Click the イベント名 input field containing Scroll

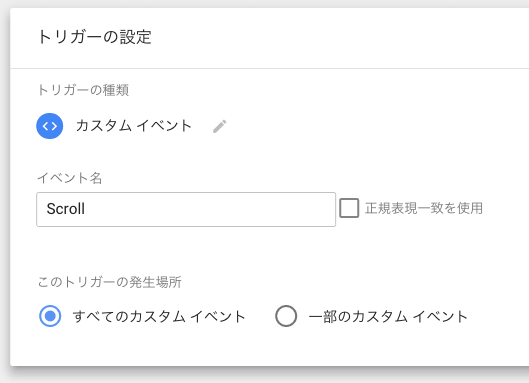click(186, 210)
